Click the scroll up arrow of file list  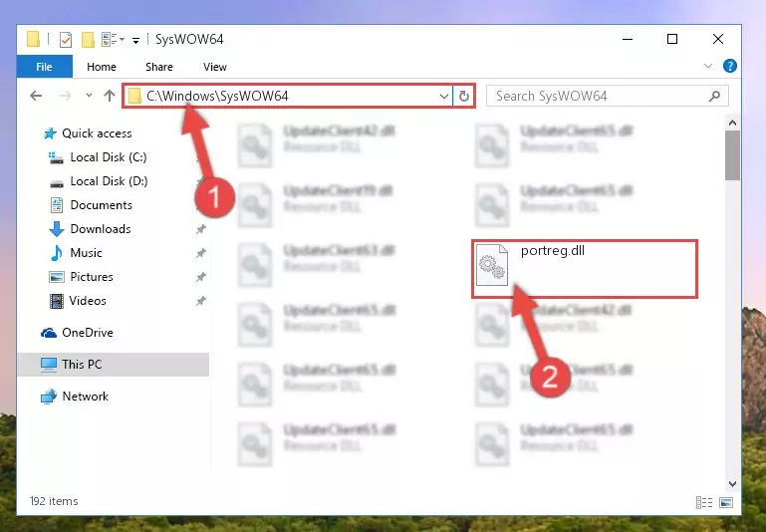pos(732,123)
